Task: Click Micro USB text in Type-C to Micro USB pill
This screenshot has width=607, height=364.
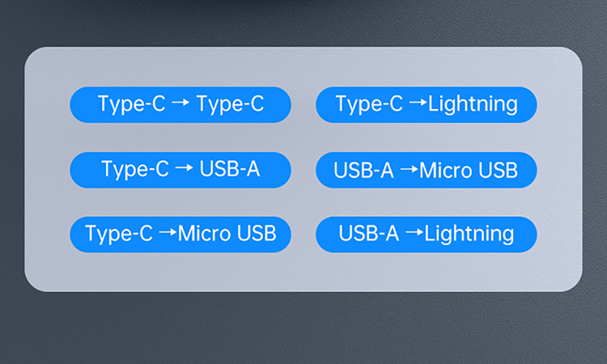Action: point(227,235)
